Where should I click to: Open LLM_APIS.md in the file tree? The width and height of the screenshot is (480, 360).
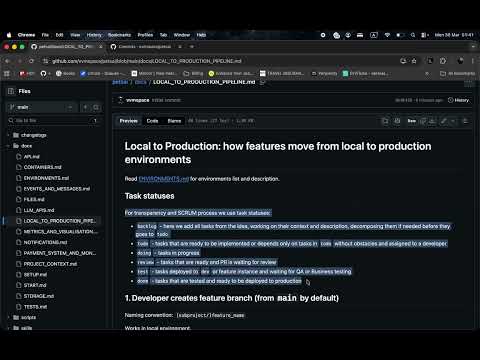[x=39, y=210]
